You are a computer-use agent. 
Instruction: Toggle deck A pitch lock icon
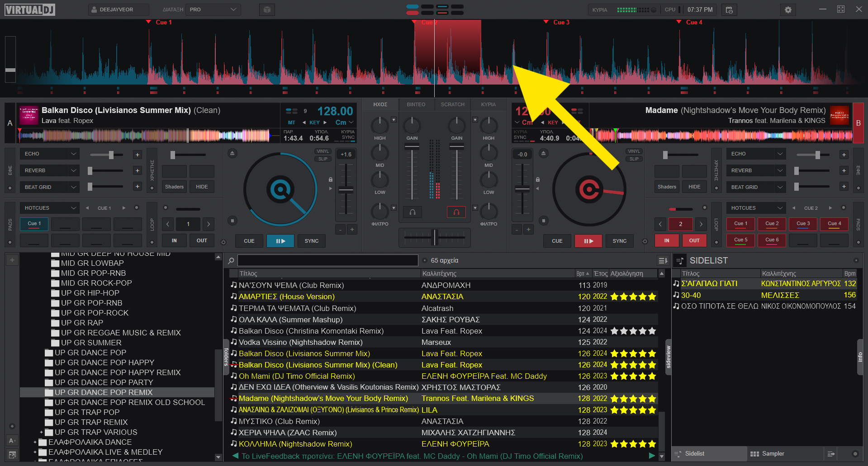(x=331, y=179)
